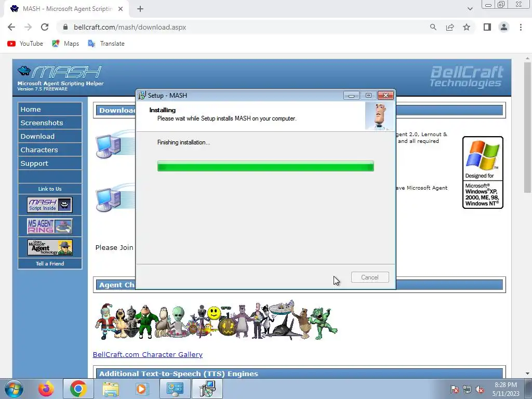
Task: Click the page vertical scrollbar thumb
Action: [527, 127]
